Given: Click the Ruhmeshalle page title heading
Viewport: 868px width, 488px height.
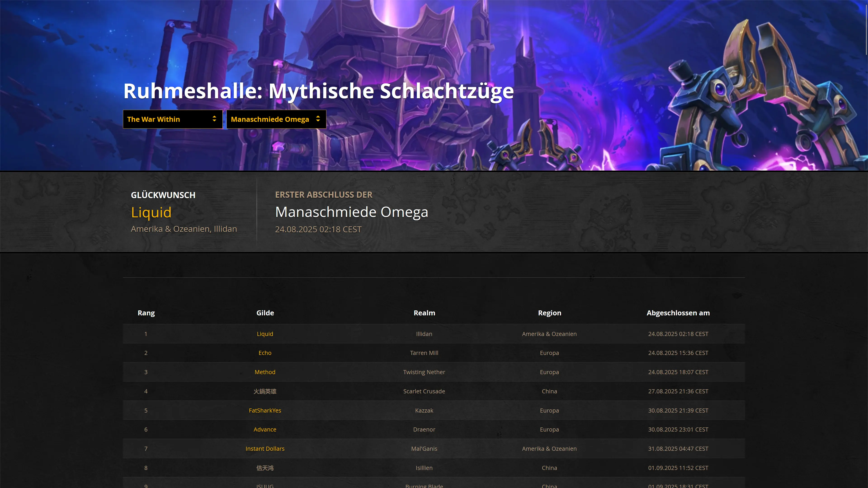Looking at the screenshot, I should point(318,91).
